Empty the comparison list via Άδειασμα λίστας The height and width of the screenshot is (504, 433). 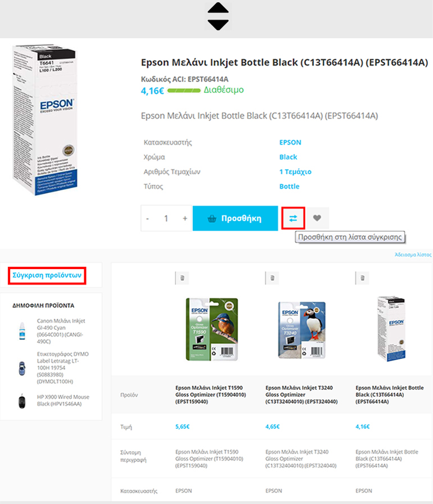click(413, 255)
